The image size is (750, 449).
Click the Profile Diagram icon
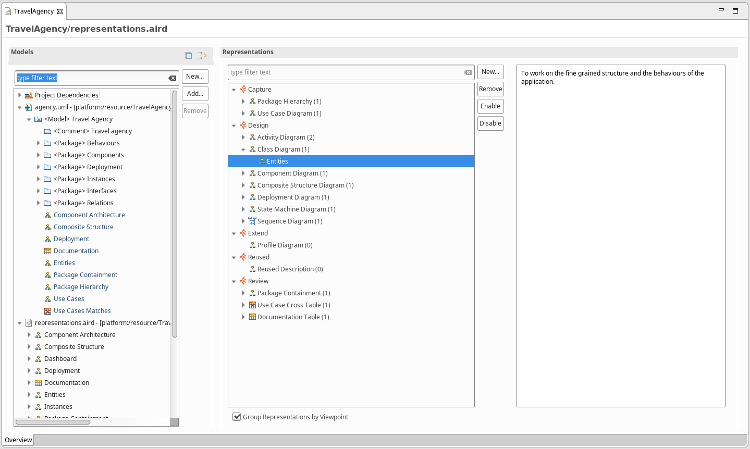253,245
